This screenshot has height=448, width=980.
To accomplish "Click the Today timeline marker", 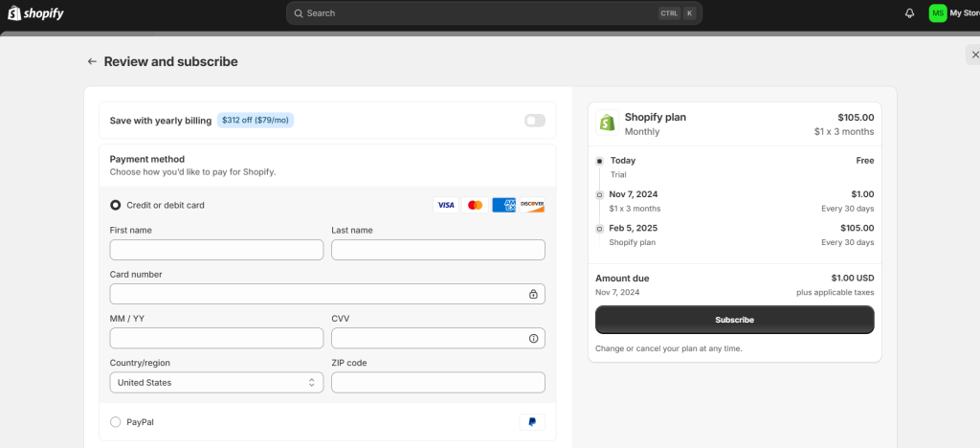I will [600, 161].
